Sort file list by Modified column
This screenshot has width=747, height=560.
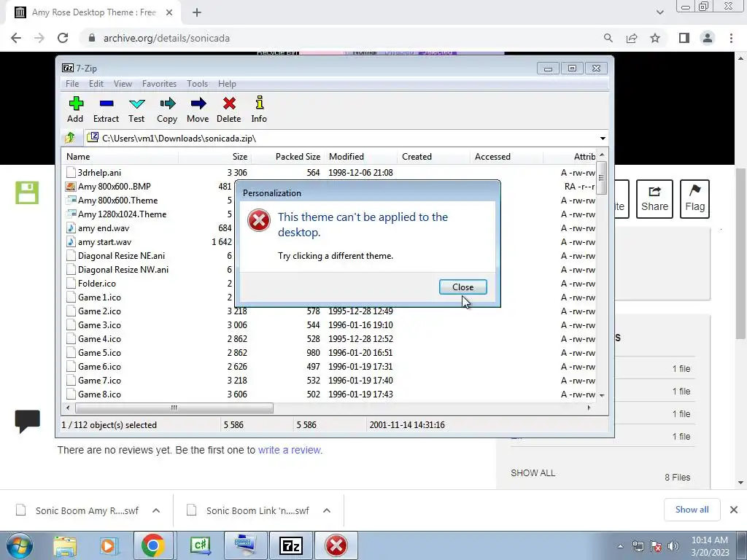360,157
